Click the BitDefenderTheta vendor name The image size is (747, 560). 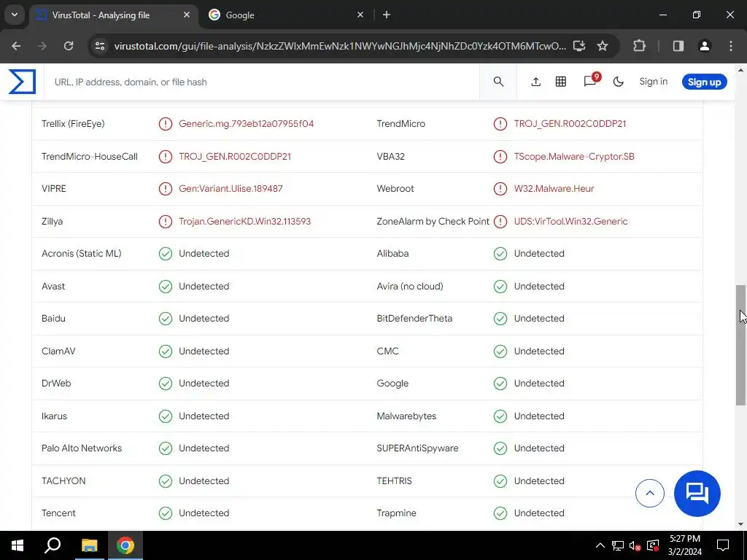[x=414, y=318]
